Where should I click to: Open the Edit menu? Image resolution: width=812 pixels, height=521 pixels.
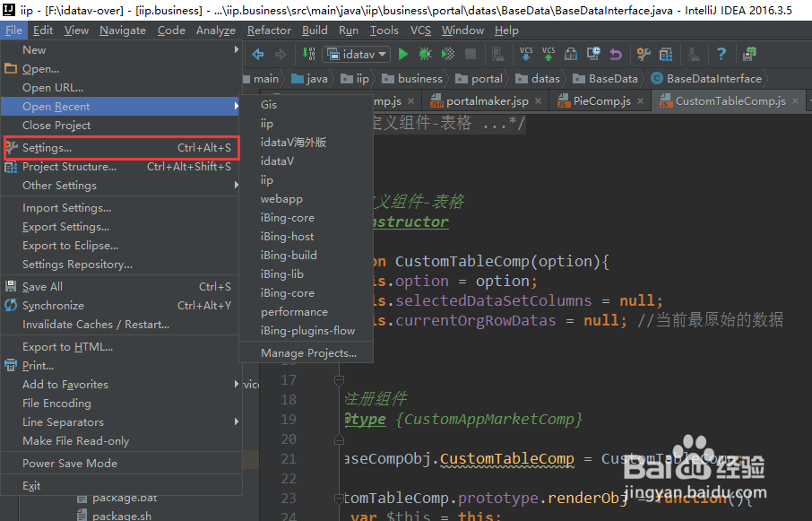[43, 30]
